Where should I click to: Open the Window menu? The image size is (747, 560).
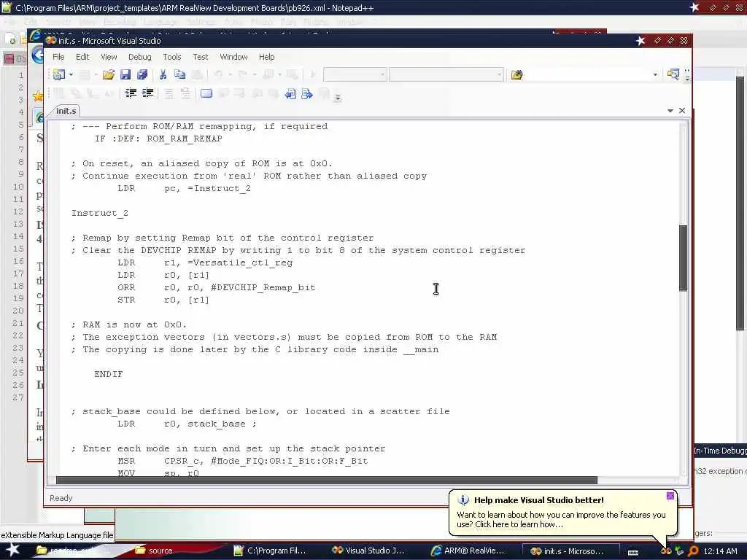pyautogui.click(x=233, y=57)
